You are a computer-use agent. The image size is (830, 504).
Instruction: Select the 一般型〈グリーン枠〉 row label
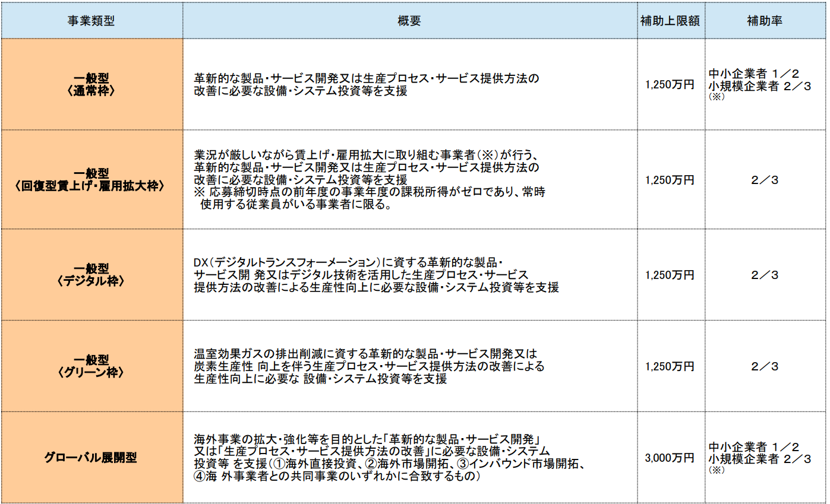pyautogui.click(x=92, y=365)
